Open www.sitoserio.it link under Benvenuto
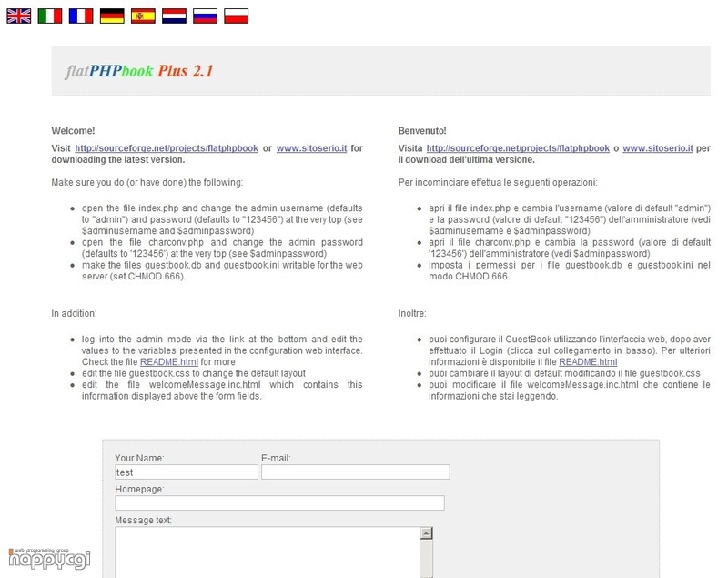Image resolution: width=728 pixels, height=578 pixels. (657, 148)
